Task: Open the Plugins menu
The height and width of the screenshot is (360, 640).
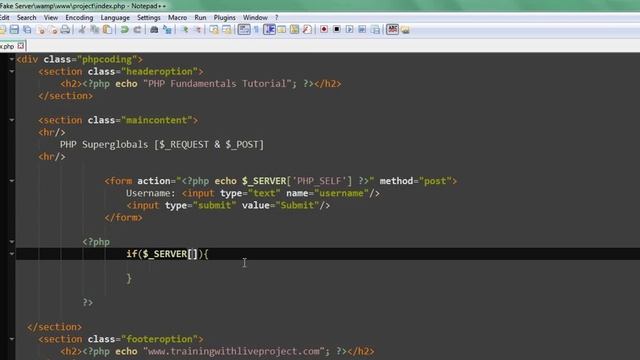Action: 224,18
